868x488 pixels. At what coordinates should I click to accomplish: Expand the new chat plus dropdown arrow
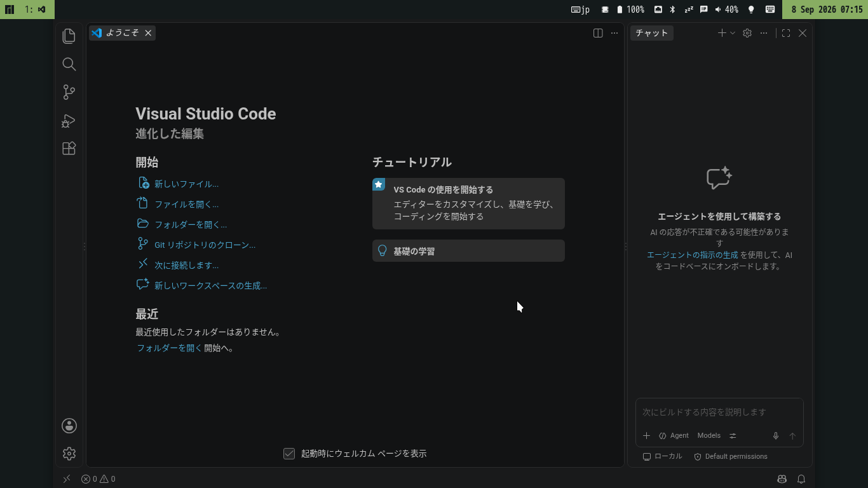pos(733,33)
